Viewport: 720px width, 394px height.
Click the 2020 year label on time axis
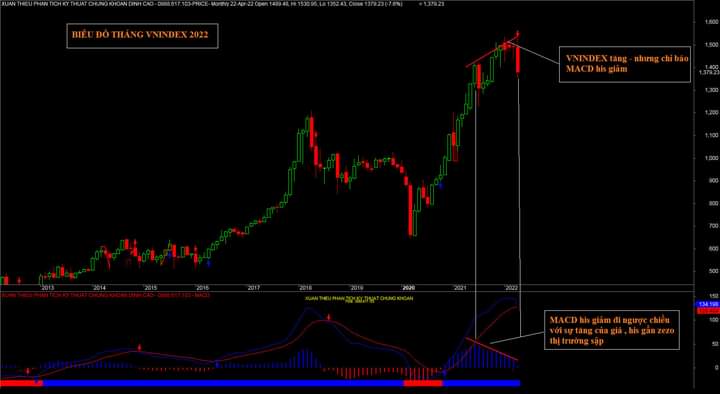pos(408,287)
